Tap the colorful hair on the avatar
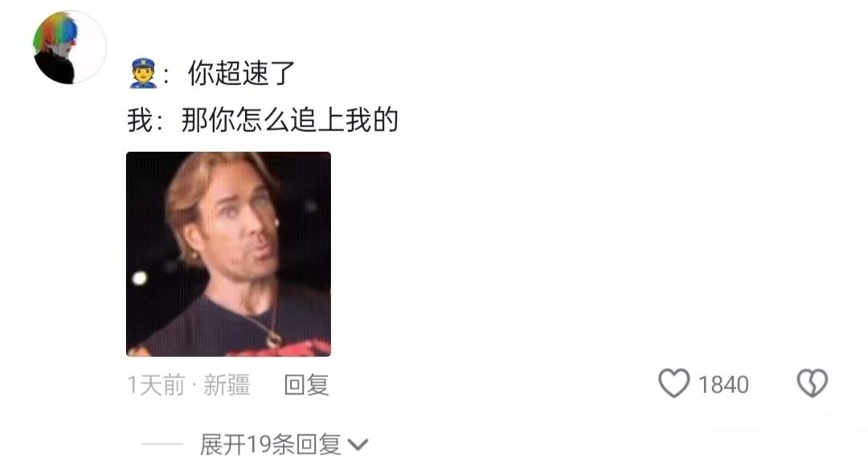The height and width of the screenshot is (476, 868). [55, 33]
